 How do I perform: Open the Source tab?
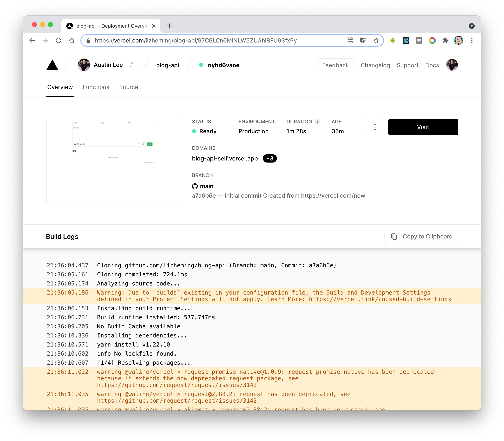tap(129, 87)
